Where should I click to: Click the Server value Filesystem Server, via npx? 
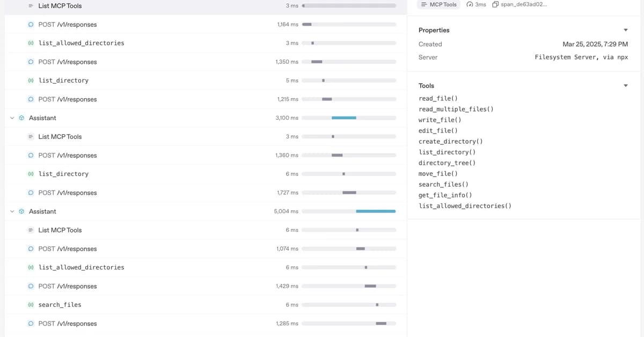[x=581, y=57]
